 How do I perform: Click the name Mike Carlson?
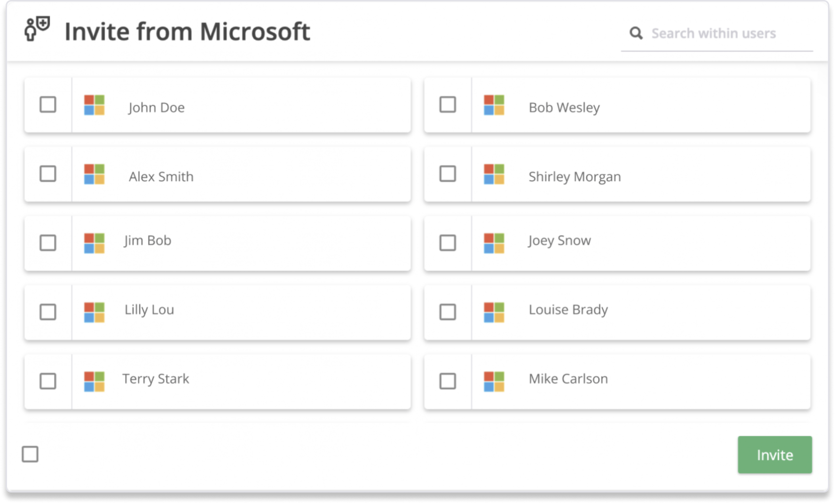coord(568,379)
